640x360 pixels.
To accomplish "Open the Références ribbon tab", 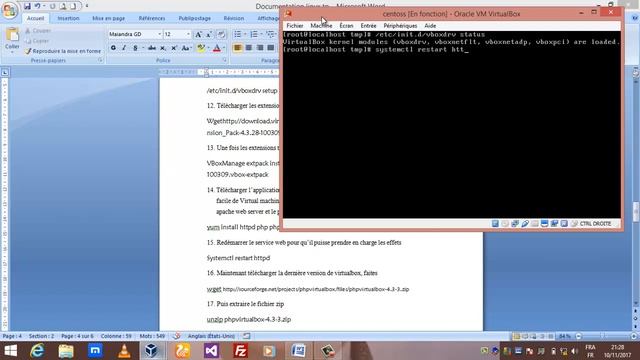I will point(152,18).
